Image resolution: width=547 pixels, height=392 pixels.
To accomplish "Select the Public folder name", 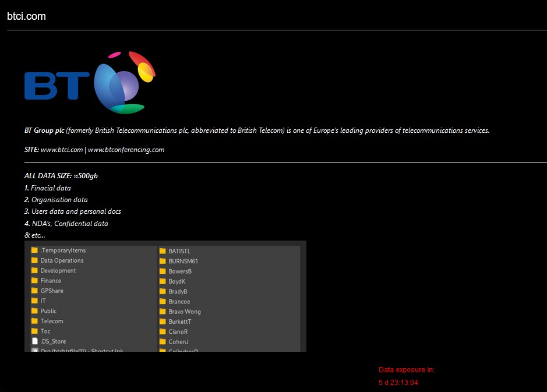I will (x=48, y=311).
